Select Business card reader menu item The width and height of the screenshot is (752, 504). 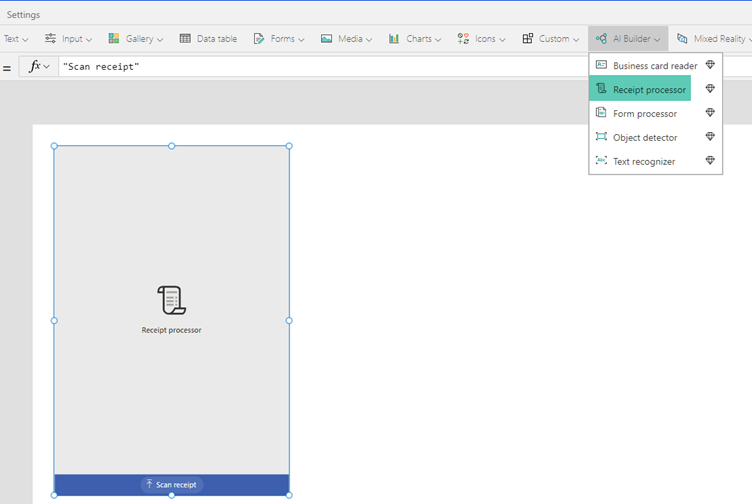point(655,66)
